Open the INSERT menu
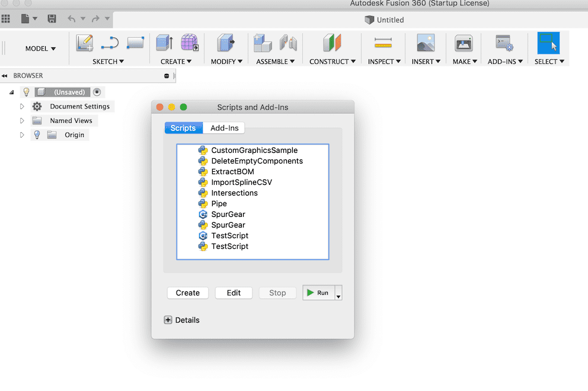This screenshot has width=588, height=391. point(426,62)
